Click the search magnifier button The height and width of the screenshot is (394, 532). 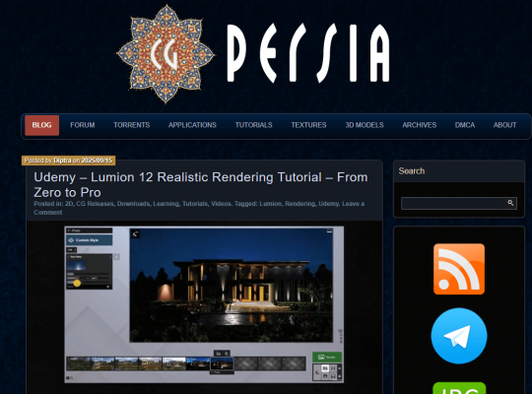510,203
